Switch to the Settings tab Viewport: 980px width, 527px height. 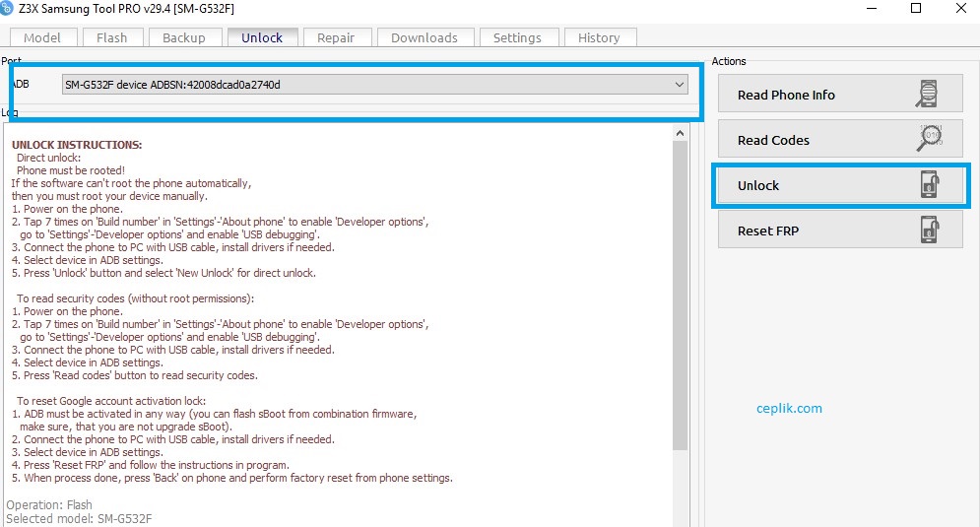517,37
